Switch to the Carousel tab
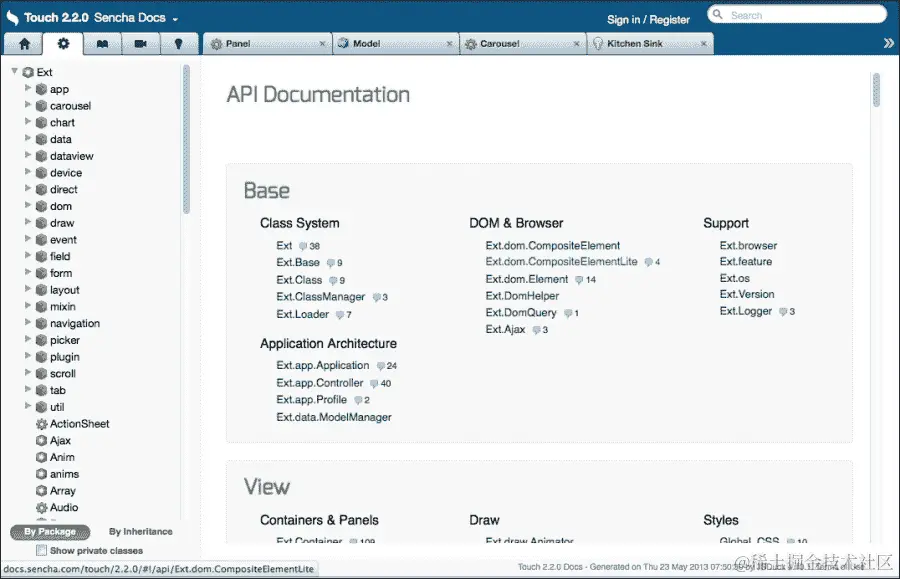The width and height of the screenshot is (900, 579). tap(523, 44)
